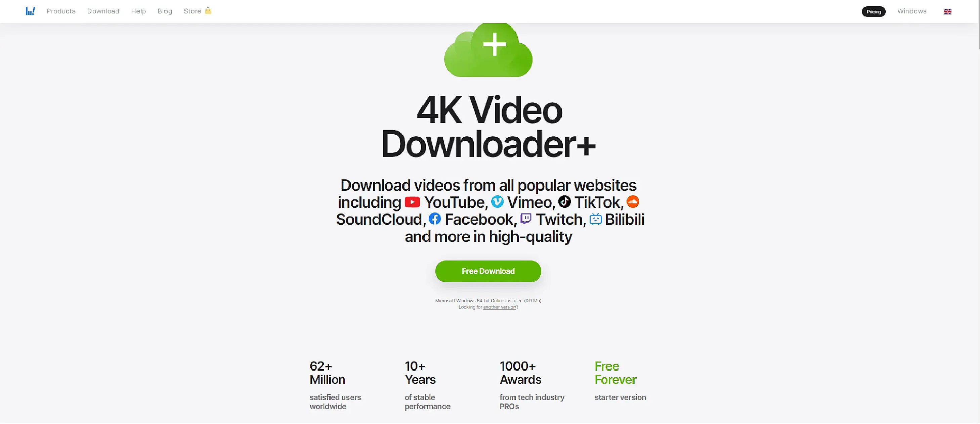980x424 pixels.
Task: Click the another version hyperlink
Action: click(500, 307)
